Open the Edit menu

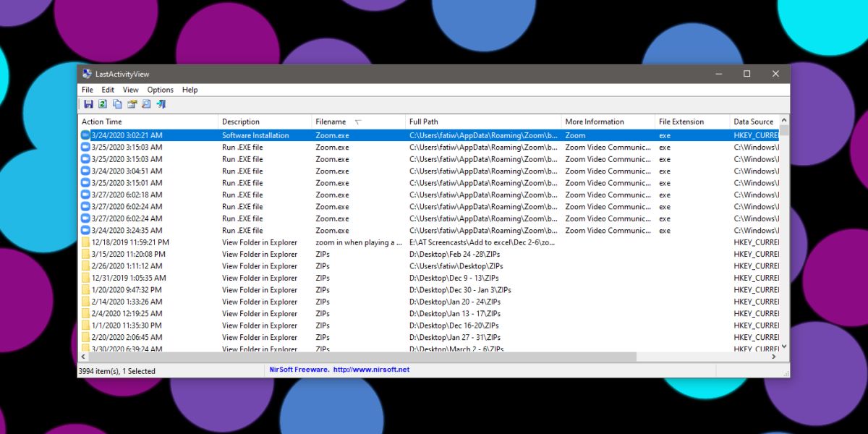[108, 90]
